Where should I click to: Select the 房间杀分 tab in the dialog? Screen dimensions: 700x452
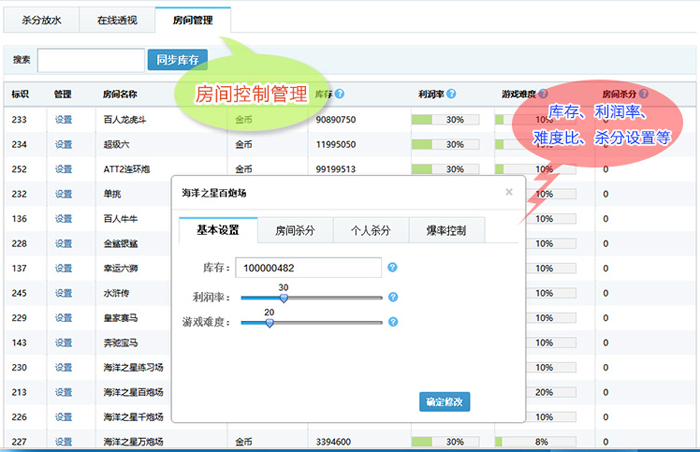click(295, 231)
